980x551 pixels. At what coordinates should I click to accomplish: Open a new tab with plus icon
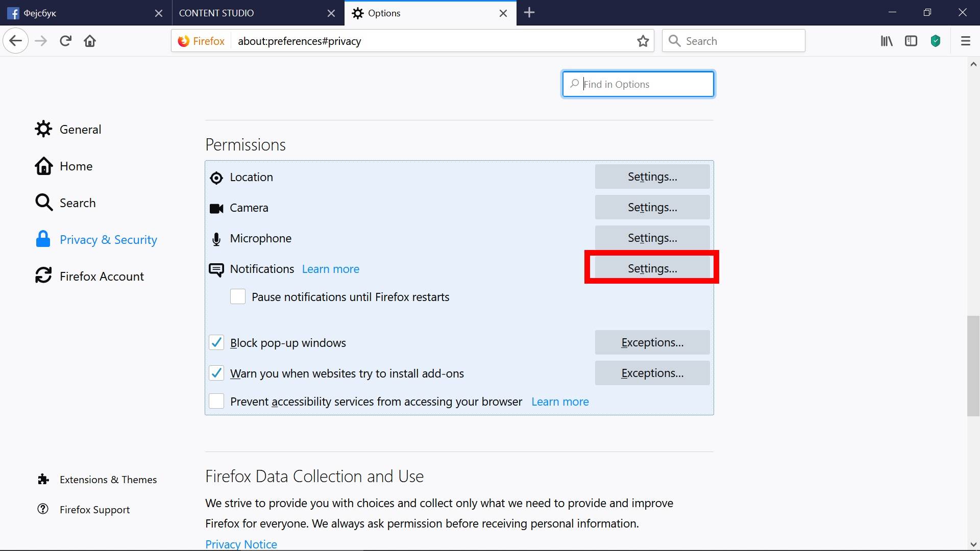[529, 13]
